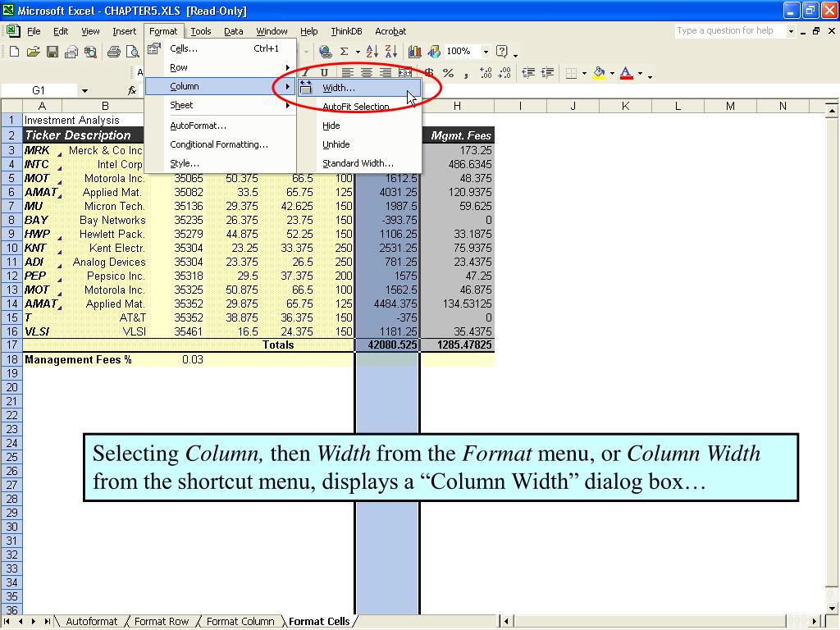The image size is (840, 630).
Task: Choose Unhide from the Column submenu
Action: click(360, 144)
